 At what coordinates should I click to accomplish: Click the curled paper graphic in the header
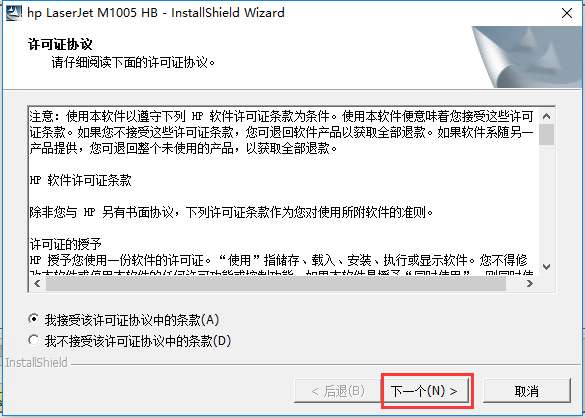527,57
